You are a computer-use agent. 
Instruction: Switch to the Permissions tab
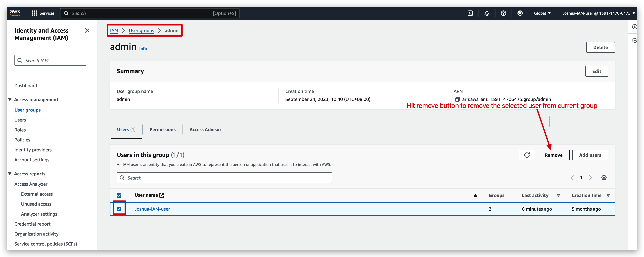coord(162,129)
